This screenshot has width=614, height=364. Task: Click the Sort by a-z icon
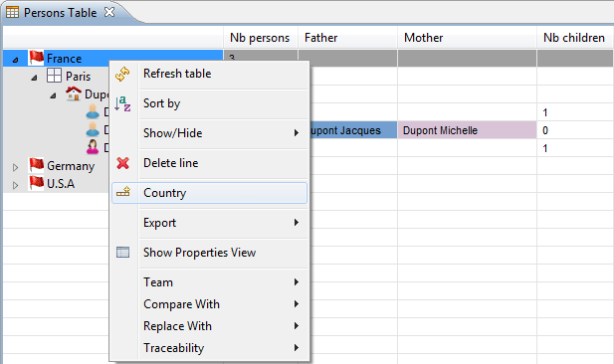click(x=122, y=103)
